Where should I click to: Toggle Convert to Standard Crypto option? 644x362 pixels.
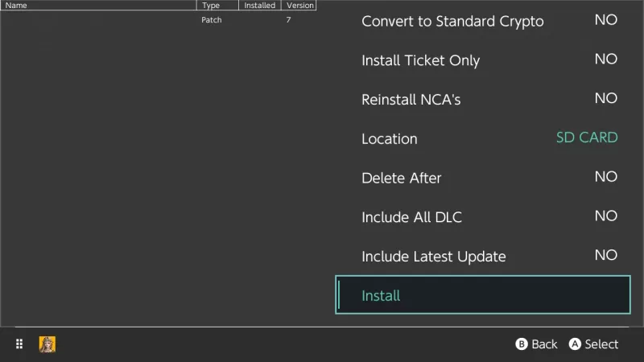pos(483,21)
